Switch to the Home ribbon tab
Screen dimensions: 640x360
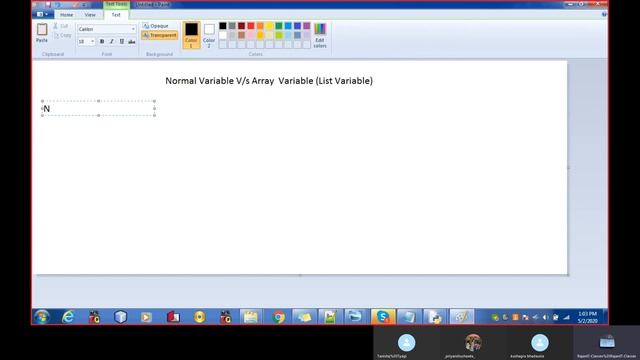67,15
